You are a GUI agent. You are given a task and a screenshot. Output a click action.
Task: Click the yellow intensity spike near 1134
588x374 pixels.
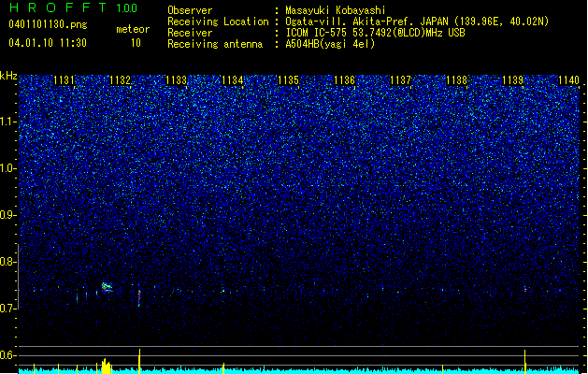pos(223,368)
